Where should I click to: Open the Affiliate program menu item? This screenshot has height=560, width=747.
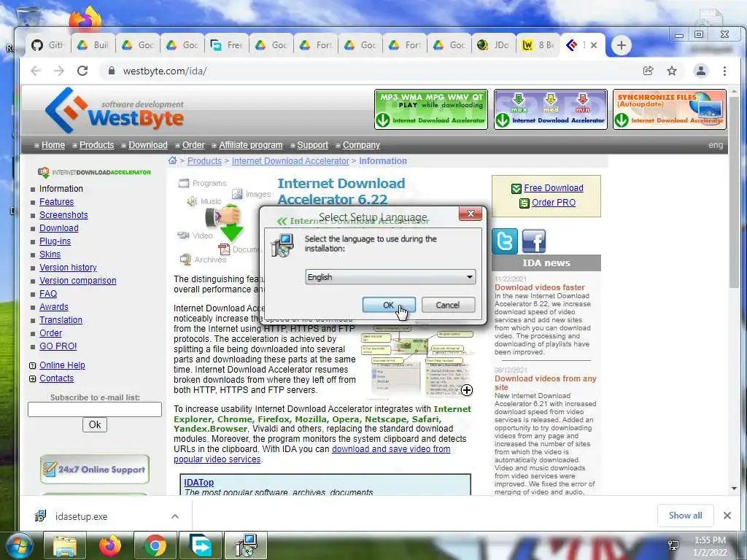(251, 145)
